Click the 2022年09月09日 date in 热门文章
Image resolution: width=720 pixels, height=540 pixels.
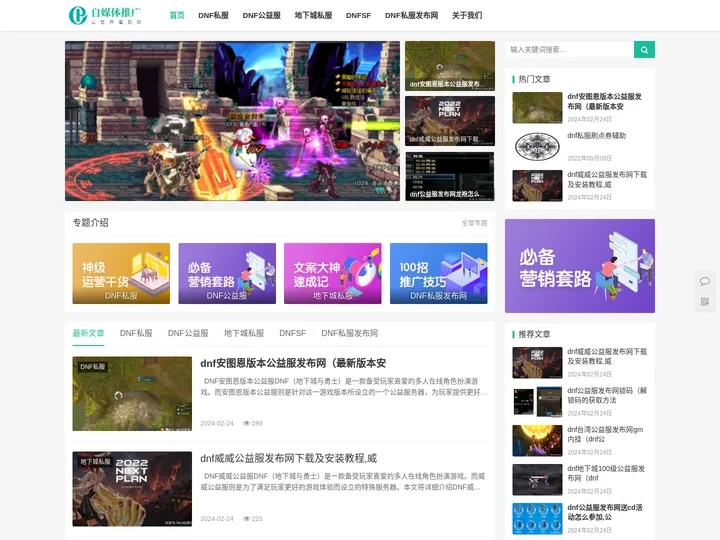point(589,158)
